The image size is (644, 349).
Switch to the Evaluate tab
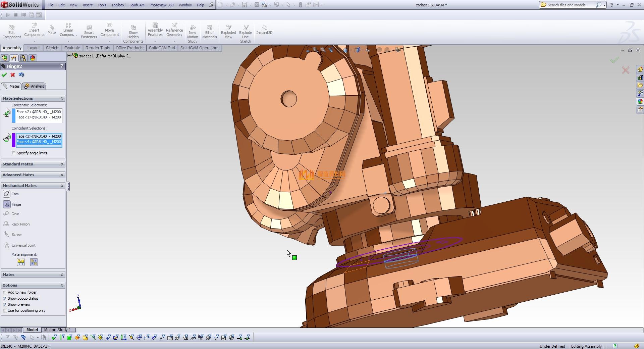[x=72, y=48]
